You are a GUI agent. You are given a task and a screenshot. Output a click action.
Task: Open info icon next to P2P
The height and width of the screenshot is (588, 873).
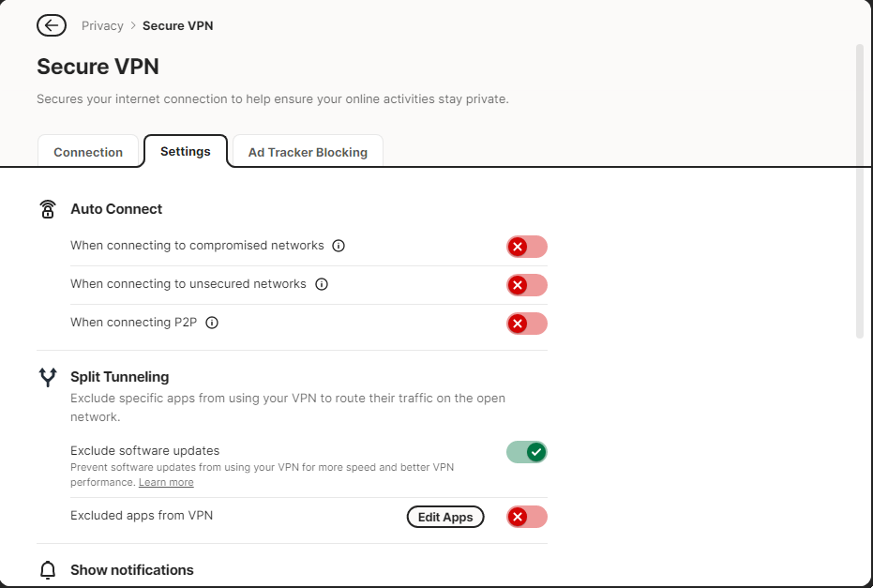212,323
